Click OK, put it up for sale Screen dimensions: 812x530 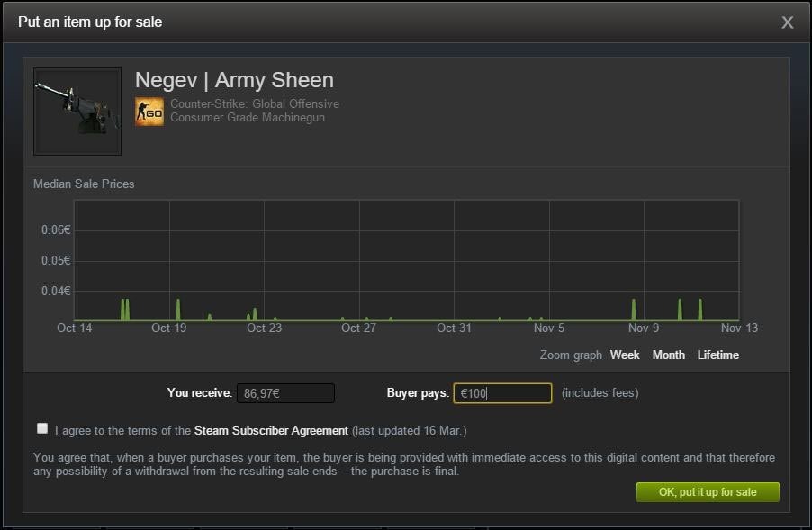708,492
